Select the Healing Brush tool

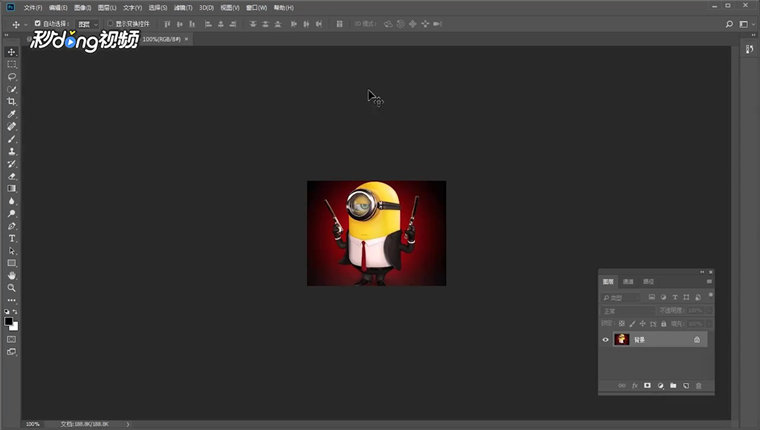tap(12, 127)
